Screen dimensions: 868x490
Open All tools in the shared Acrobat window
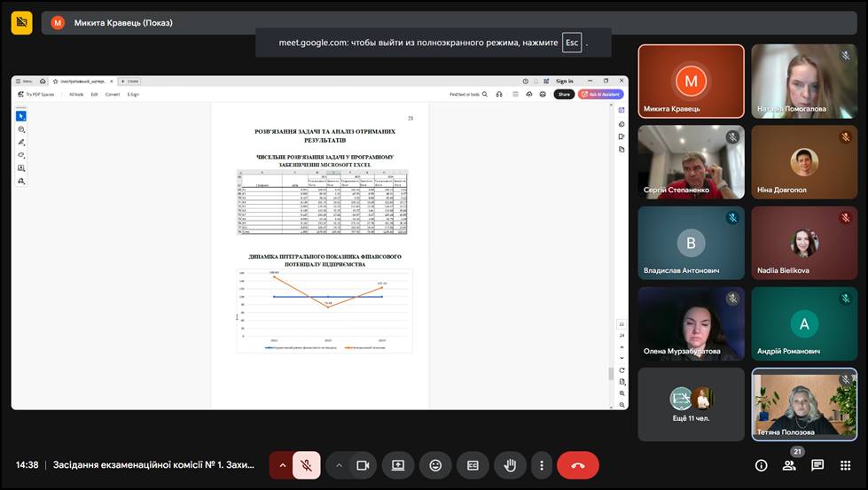point(76,94)
